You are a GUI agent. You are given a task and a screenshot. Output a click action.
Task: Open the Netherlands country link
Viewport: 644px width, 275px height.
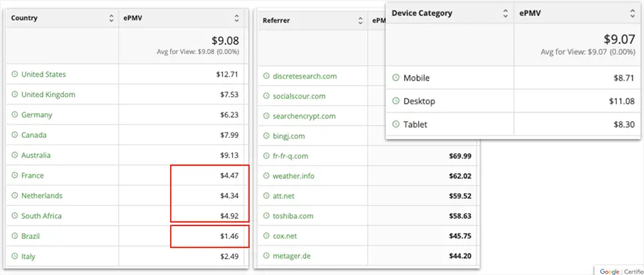click(x=42, y=195)
